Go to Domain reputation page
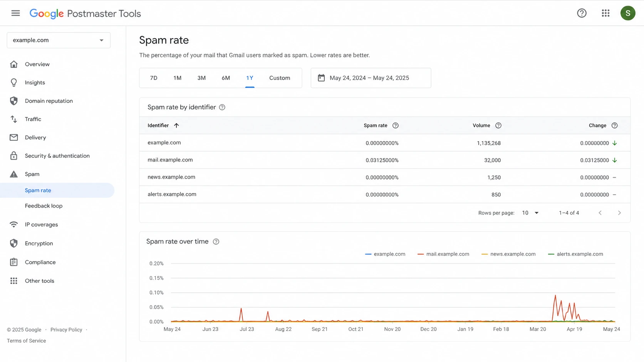The width and height of the screenshot is (644, 362). [49, 101]
